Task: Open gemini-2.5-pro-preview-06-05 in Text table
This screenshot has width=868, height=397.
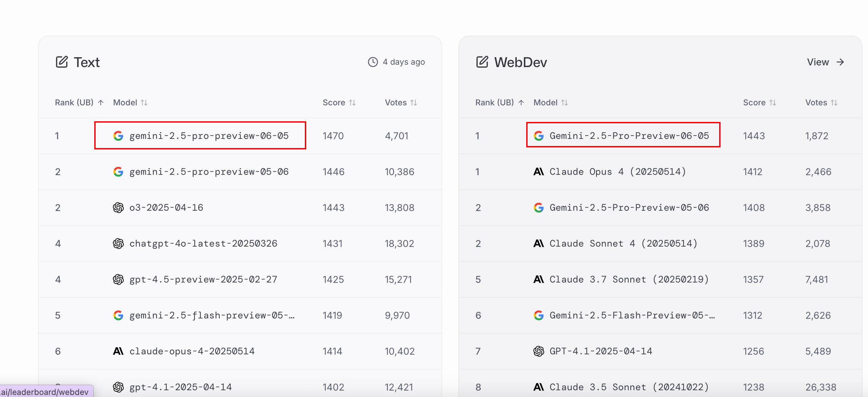Action: 209,136
